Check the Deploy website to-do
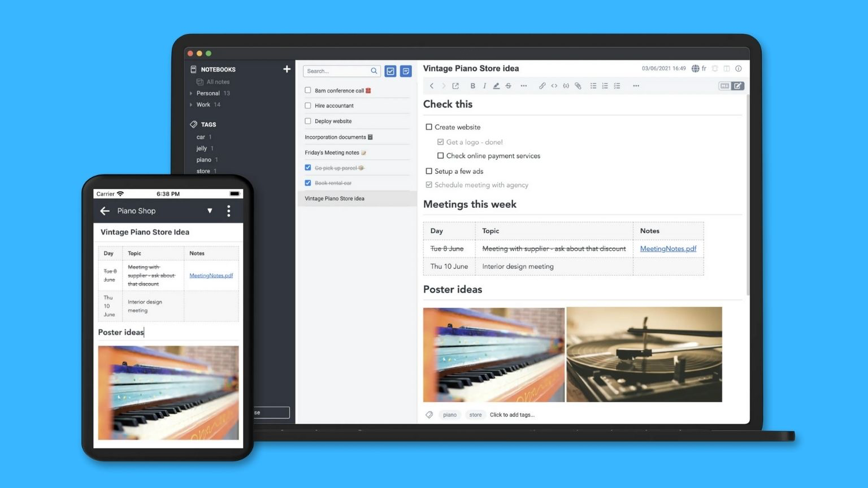The height and width of the screenshot is (488, 868). (x=308, y=121)
